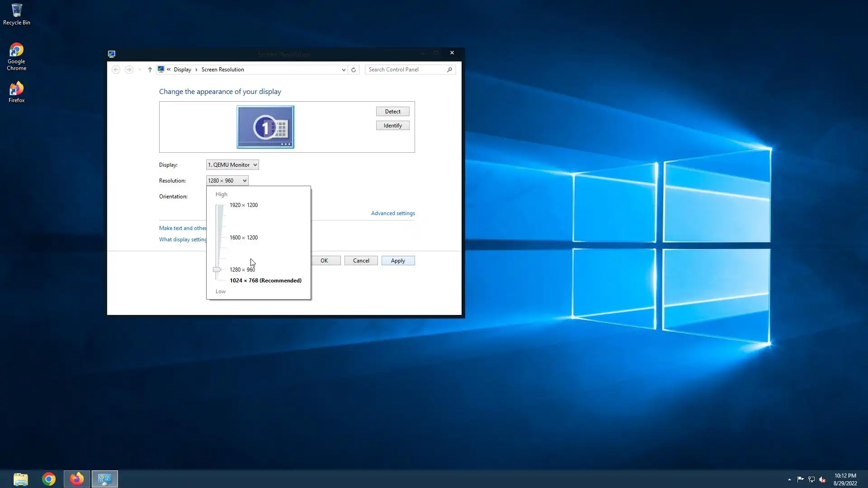Collapse the Resolution 1280 × 960 dropdown
The image size is (868, 488).
227,181
